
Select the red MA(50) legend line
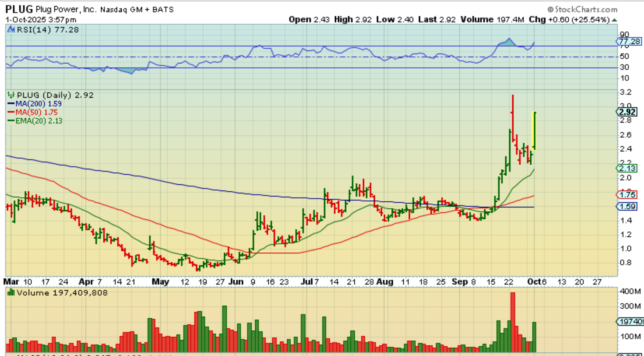[x=11, y=112]
